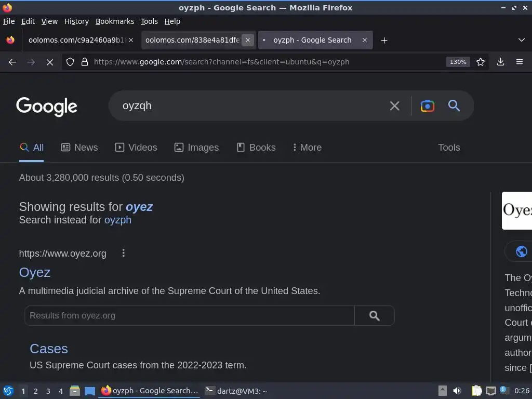The width and height of the screenshot is (532, 399).
Task: Open the clipboard tray icon
Action: tap(476, 391)
